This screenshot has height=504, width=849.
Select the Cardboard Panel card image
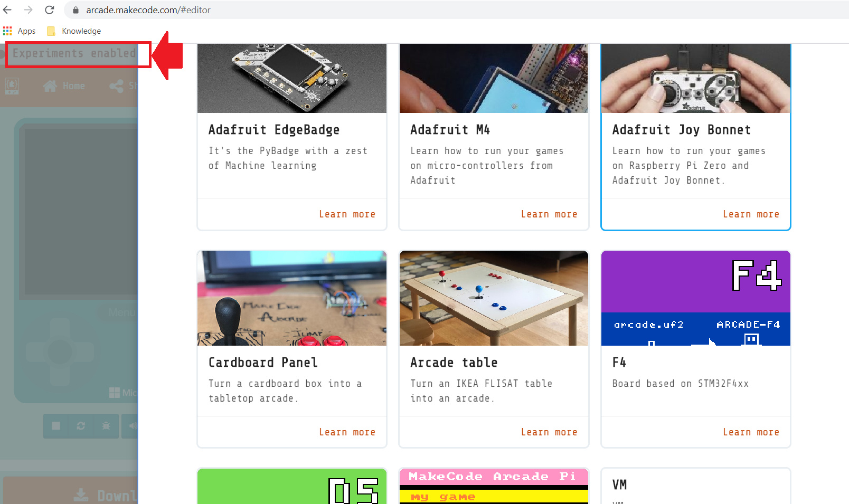[292, 298]
